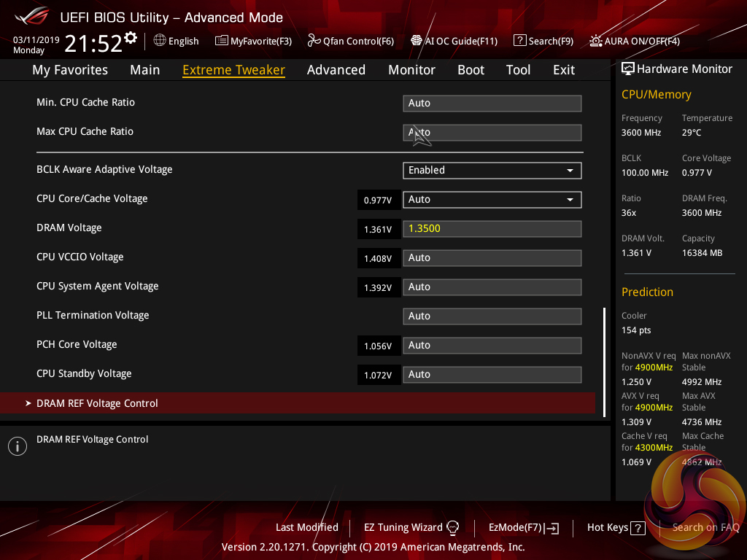747x560 pixels.
Task: Open Search(F9)
Action: point(543,41)
